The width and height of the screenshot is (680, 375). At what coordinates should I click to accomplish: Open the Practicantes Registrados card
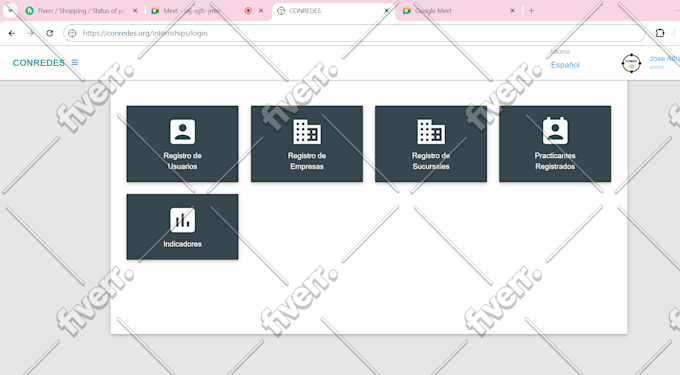pyautogui.click(x=555, y=143)
